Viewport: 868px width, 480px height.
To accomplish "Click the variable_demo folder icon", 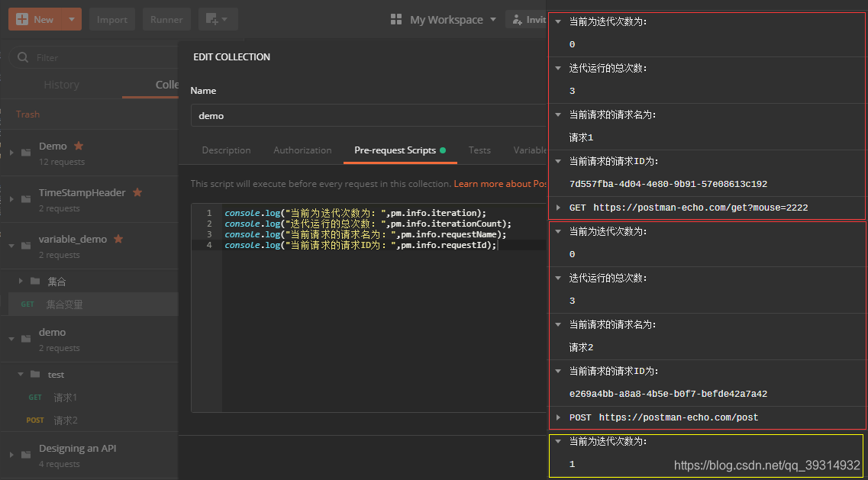I will [x=26, y=246].
